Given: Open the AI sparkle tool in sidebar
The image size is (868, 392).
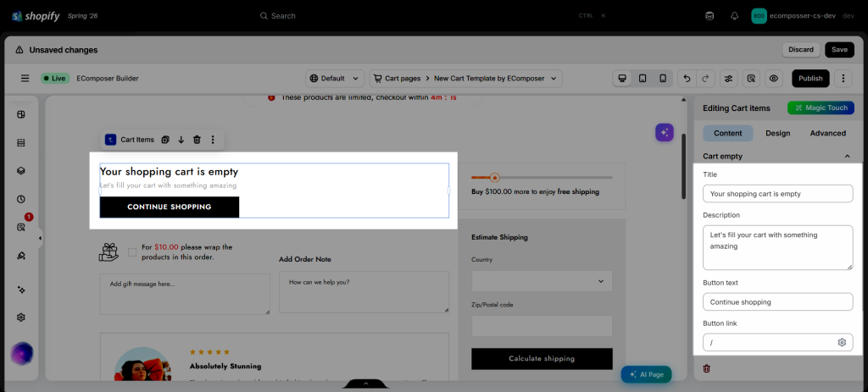Looking at the screenshot, I should [21, 290].
